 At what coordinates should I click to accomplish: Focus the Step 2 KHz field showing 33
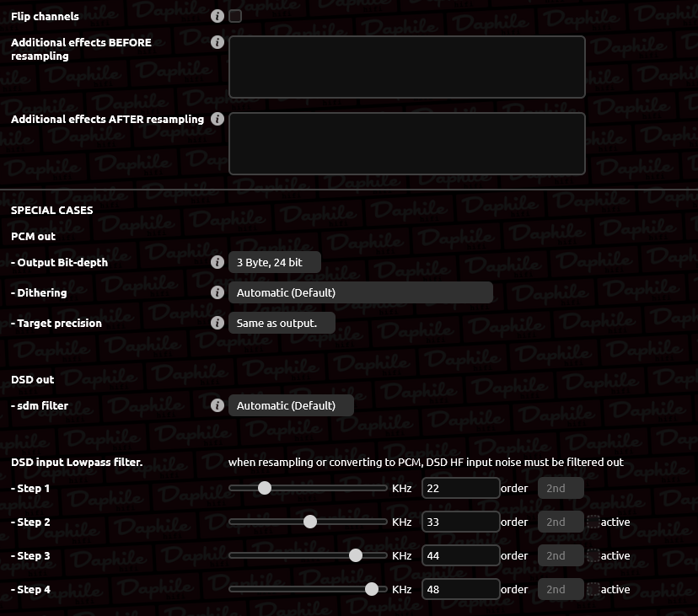(x=461, y=522)
